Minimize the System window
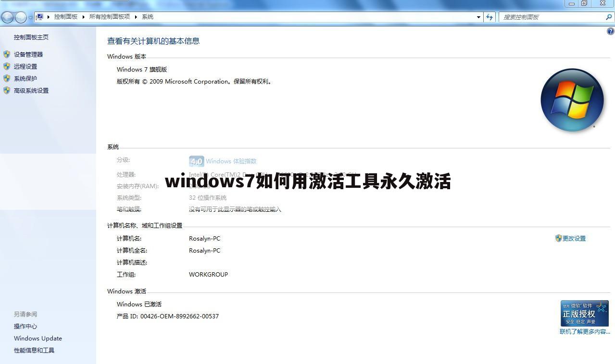The height and width of the screenshot is (364, 615). coord(572,3)
